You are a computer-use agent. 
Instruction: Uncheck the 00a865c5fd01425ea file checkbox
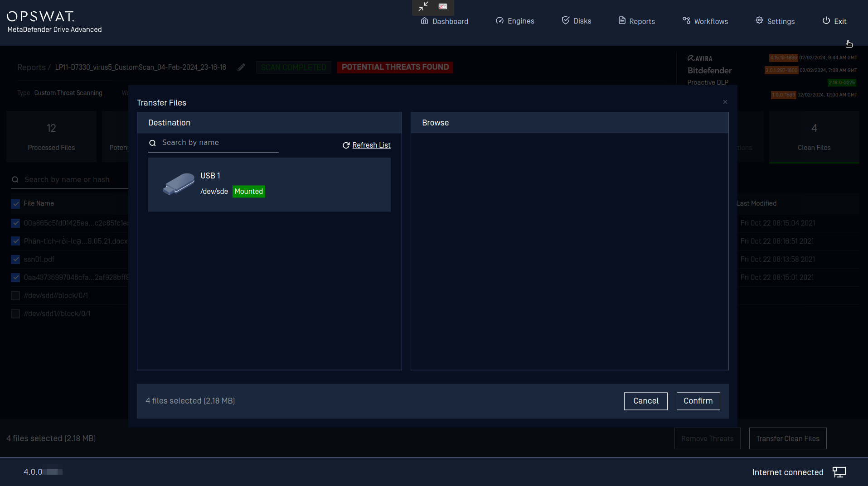click(16, 223)
